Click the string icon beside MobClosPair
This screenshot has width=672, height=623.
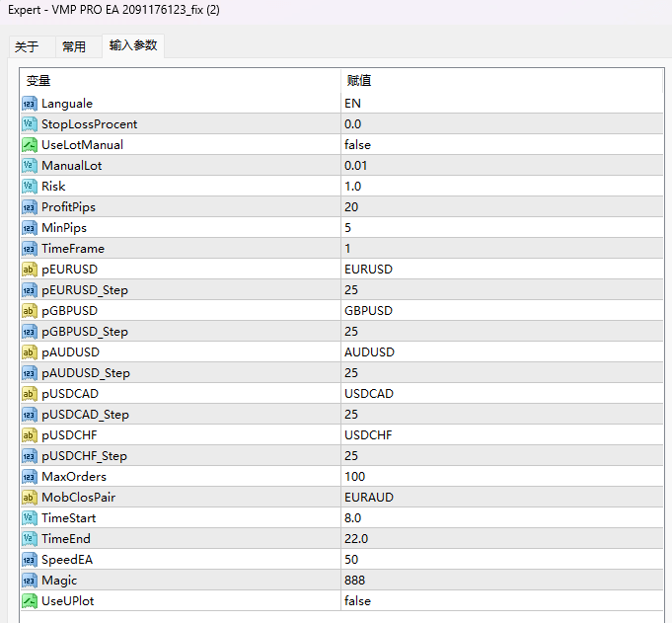pyautogui.click(x=30, y=498)
